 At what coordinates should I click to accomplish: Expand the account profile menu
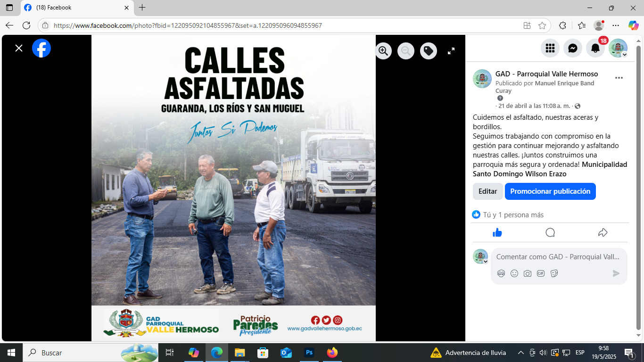[618, 48]
